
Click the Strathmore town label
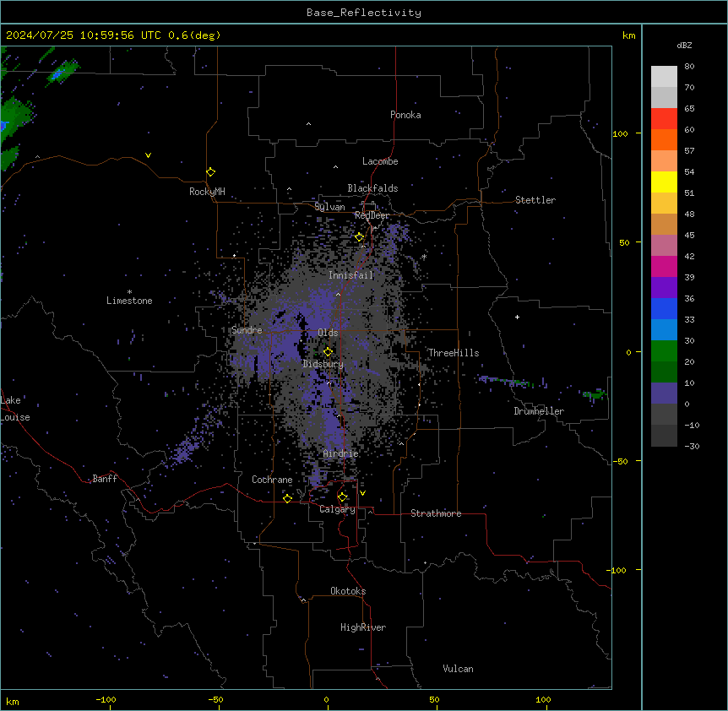436,513
